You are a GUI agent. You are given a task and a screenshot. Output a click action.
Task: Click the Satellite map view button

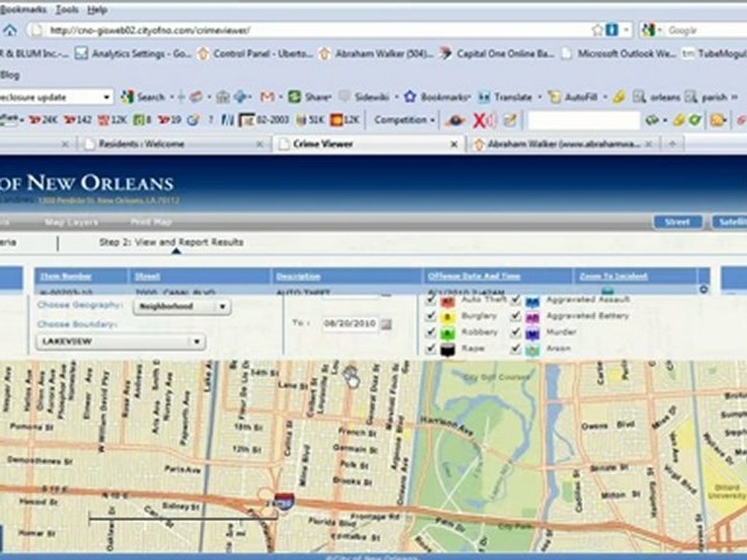click(729, 222)
